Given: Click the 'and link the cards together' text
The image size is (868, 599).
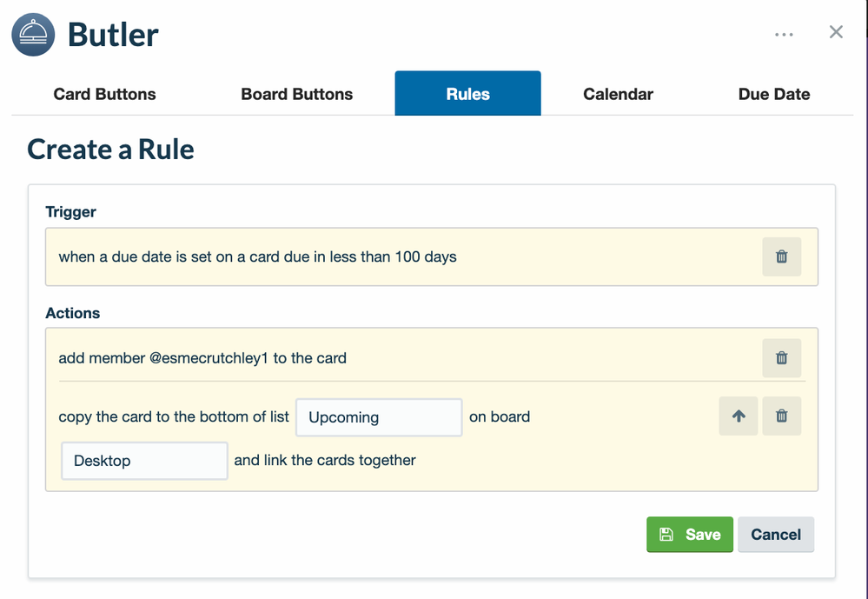Looking at the screenshot, I should [325, 460].
